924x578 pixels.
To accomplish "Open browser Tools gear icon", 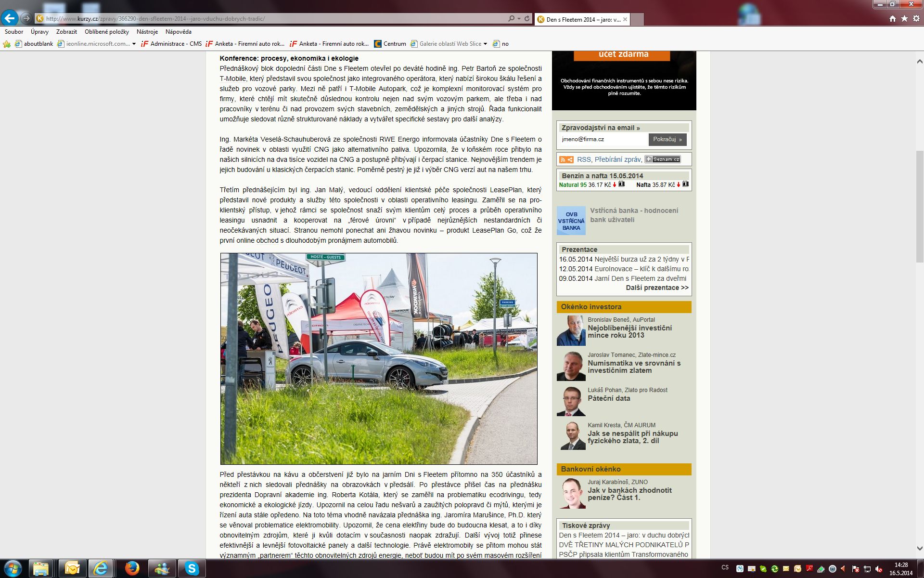I will 916,19.
